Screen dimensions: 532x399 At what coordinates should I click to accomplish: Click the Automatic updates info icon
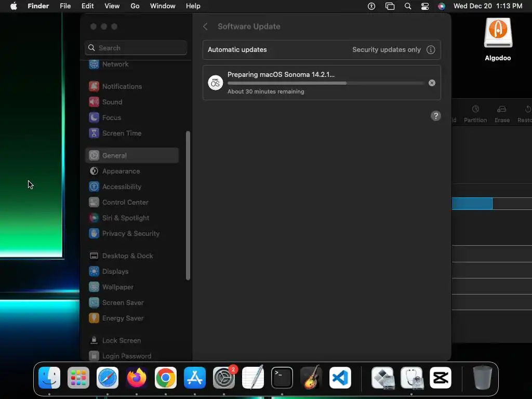431,49
